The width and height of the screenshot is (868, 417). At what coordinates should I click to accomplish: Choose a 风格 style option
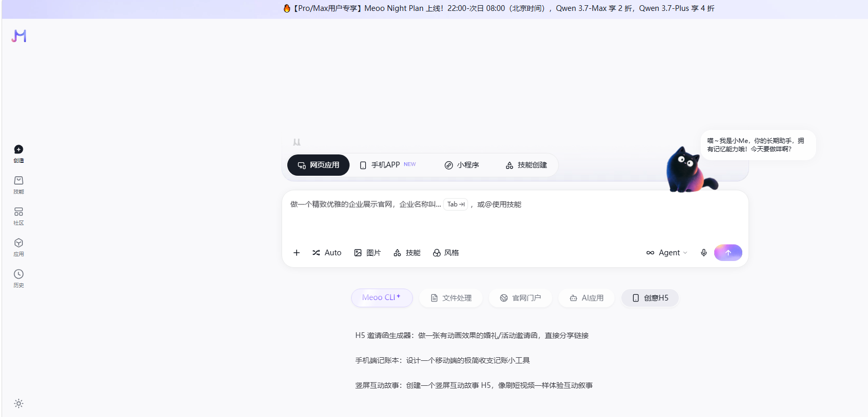(446, 253)
